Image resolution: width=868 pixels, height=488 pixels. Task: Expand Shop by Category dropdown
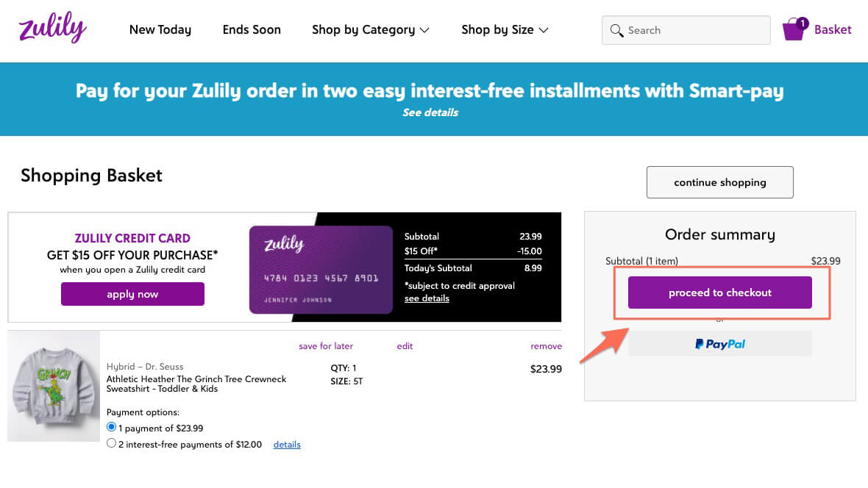pos(370,30)
